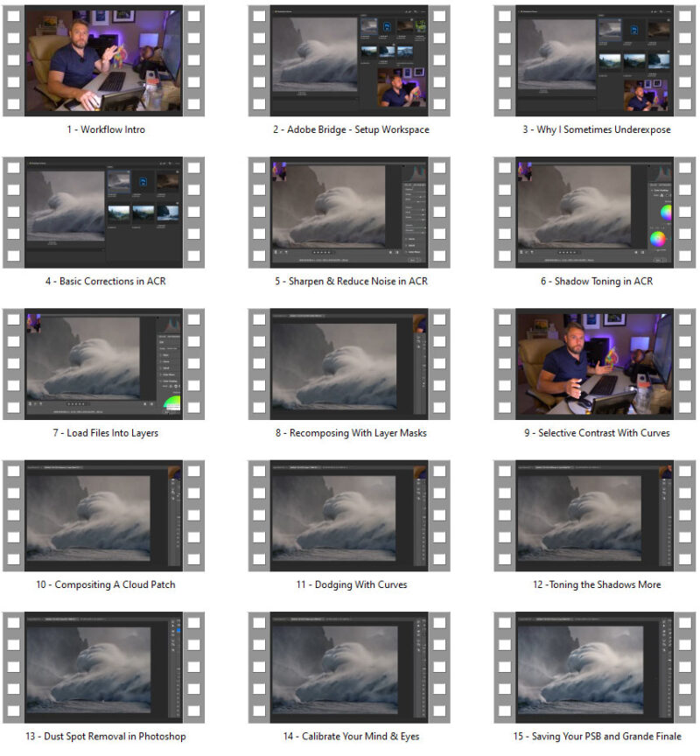Click the 'Load Files Into Layers' thumbnail
The width and height of the screenshot is (700, 756).
tap(105, 363)
